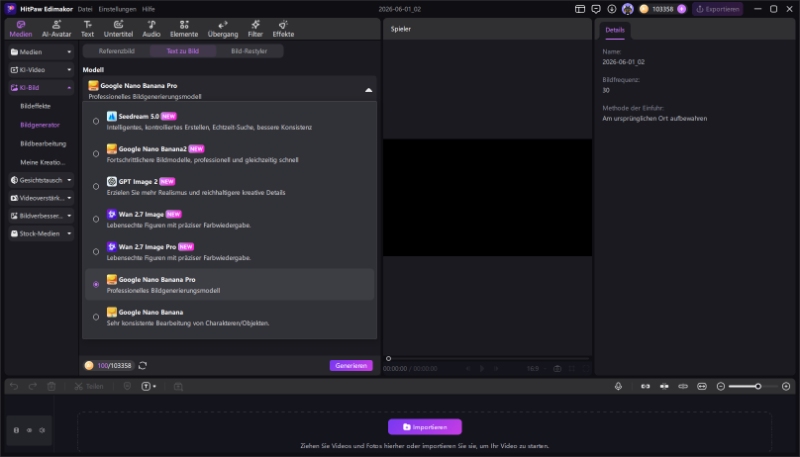Select the GPT Image 2 radio option
This screenshot has height=457, width=800.
point(96,187)
